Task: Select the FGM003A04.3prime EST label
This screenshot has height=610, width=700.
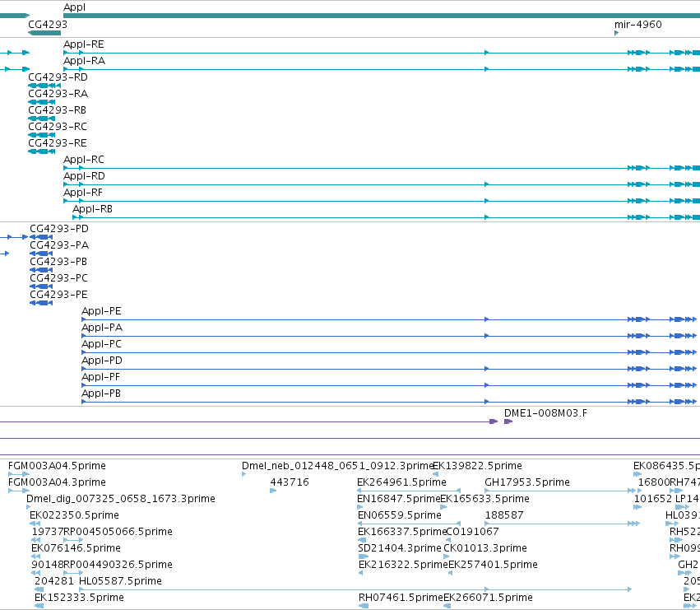Action: [57, 482]
